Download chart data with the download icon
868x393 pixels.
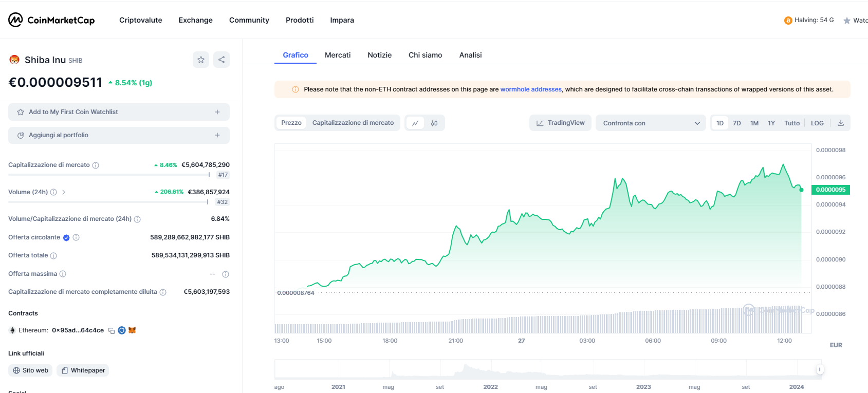click(841, 123)
